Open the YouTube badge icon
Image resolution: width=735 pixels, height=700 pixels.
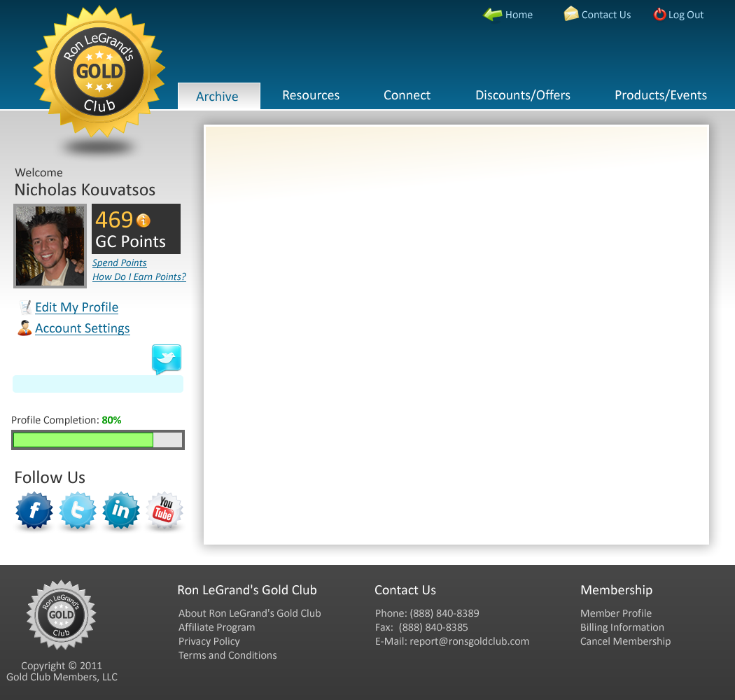coord(164,511)
